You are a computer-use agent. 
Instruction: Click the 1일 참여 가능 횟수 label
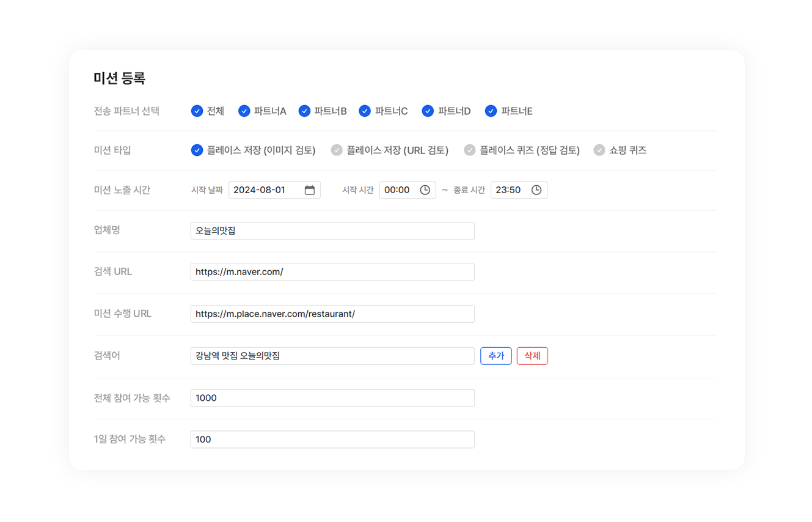pos(130,439)
